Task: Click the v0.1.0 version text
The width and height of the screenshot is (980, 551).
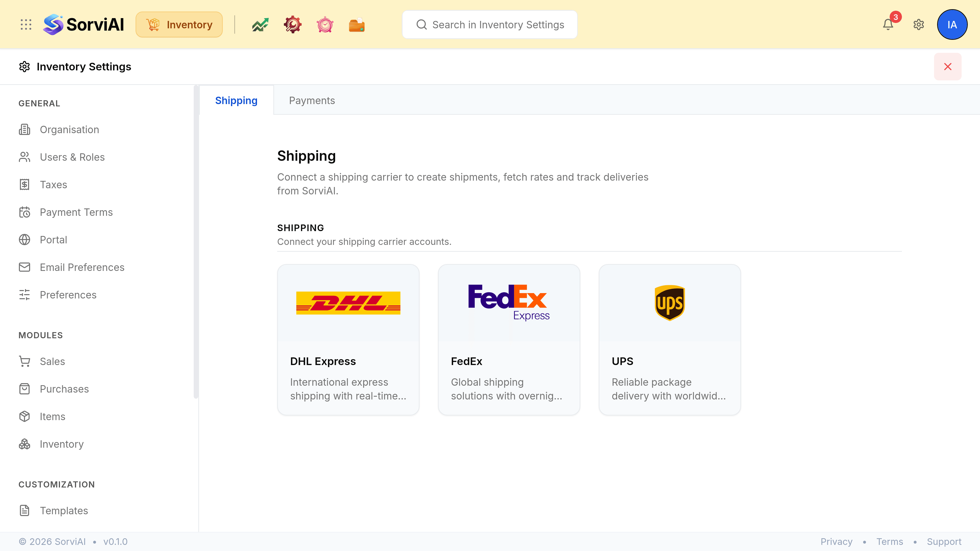Action: tap(115, 542)
